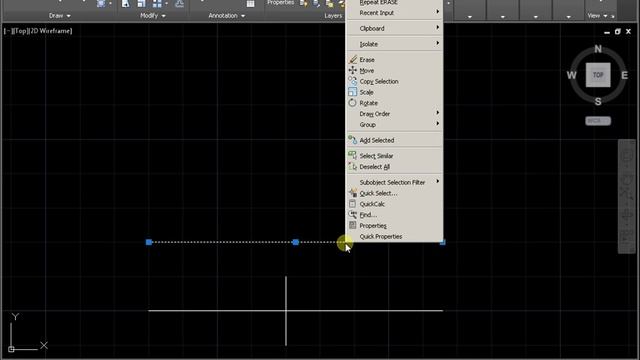The width and height of the screenshot is (640, 360).
Task: Expand the Draw Order submenu
Action: coord(394,113)
